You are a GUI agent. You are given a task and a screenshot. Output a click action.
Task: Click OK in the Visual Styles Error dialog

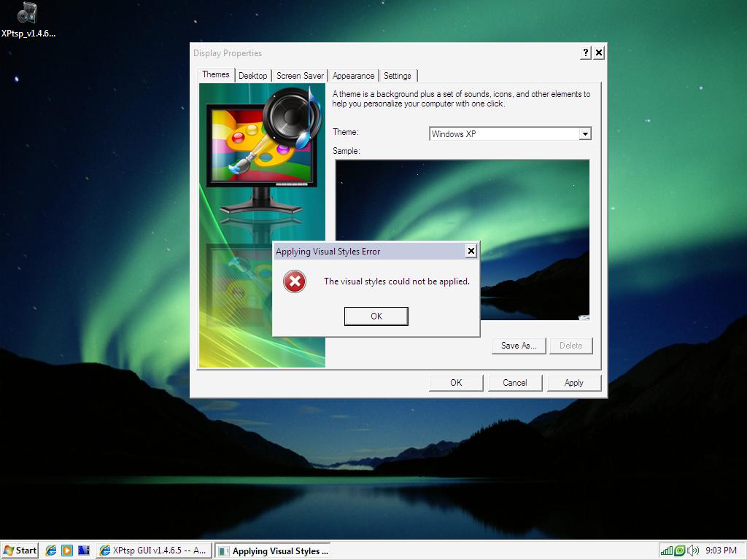point(376,316)
